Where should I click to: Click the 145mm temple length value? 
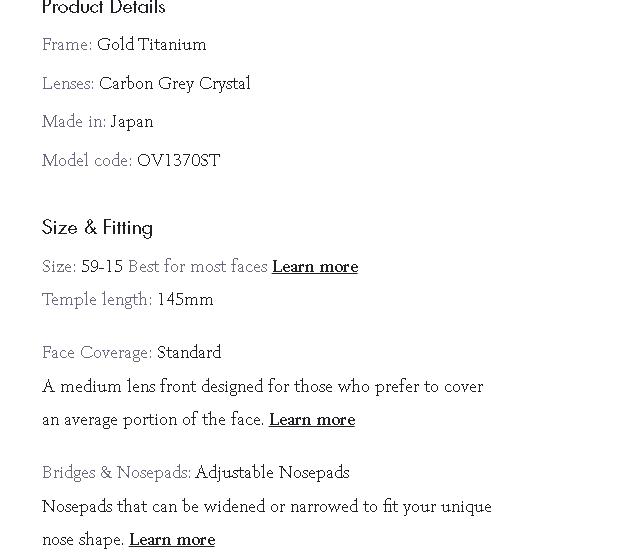coord(185,300)
